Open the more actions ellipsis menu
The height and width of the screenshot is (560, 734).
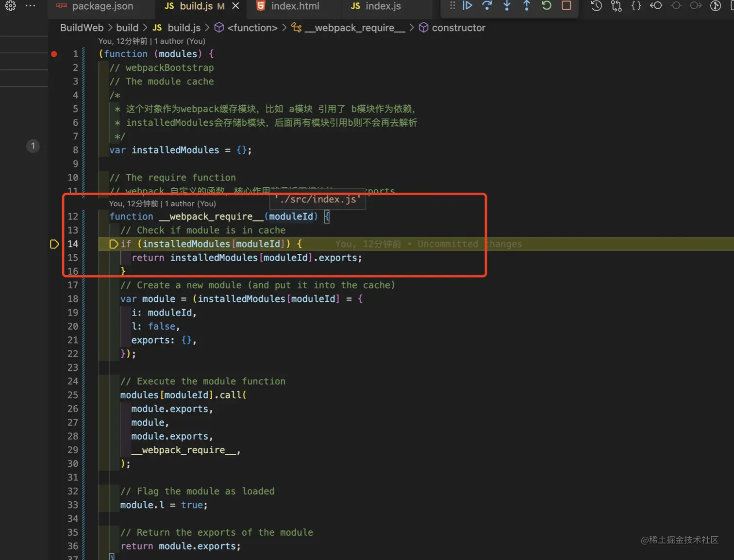tap(30, 6)
